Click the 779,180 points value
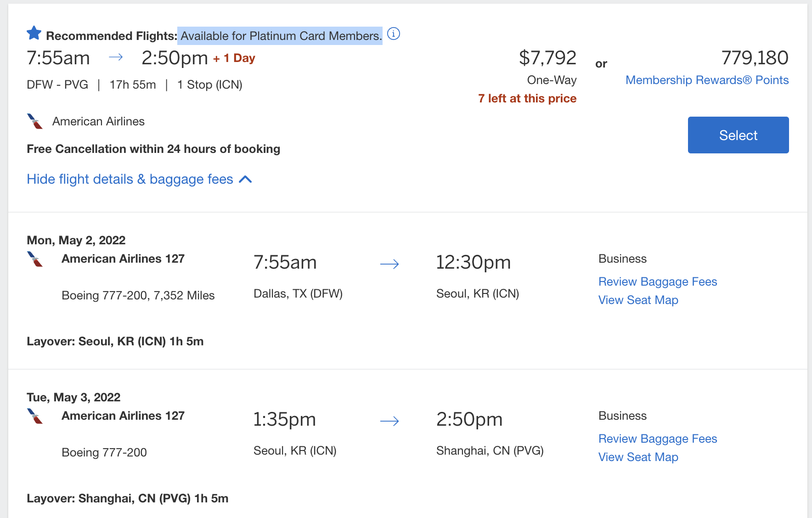The image size is (812, 518). (755, 58)
